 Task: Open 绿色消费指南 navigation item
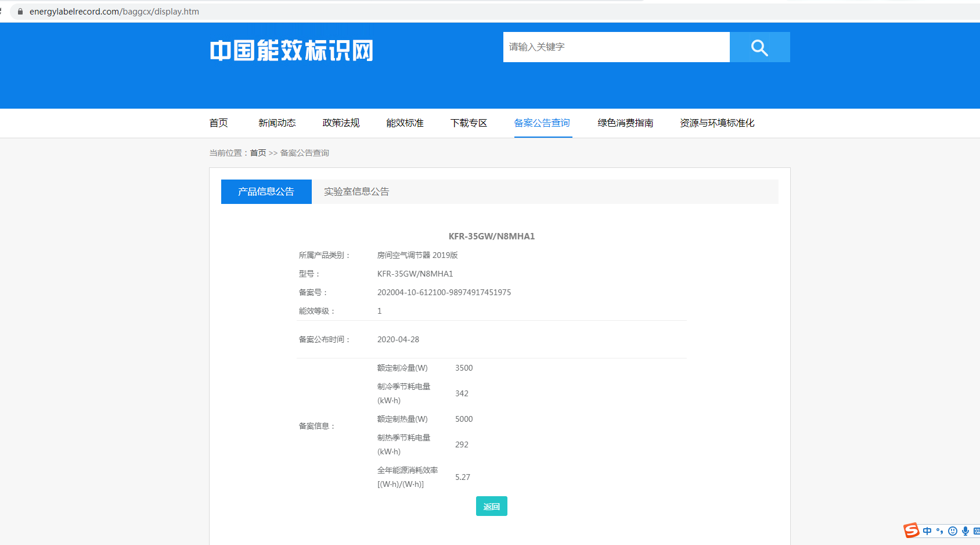[626, 123]
